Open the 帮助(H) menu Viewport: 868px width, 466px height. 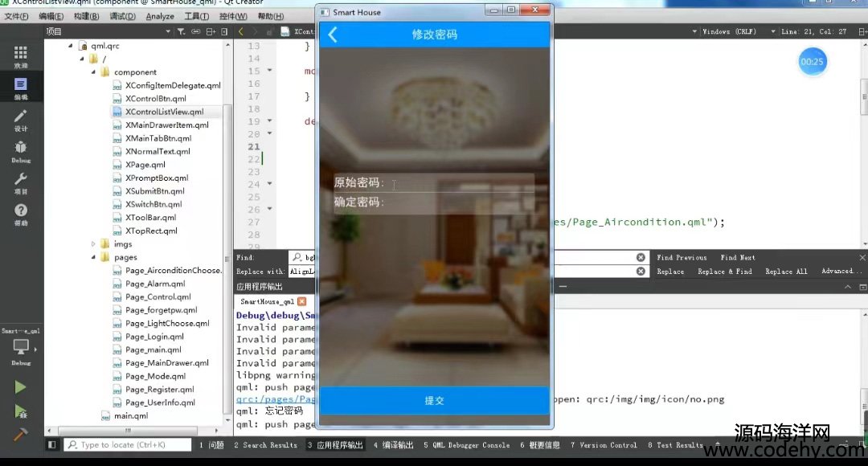tap(271, 16)
